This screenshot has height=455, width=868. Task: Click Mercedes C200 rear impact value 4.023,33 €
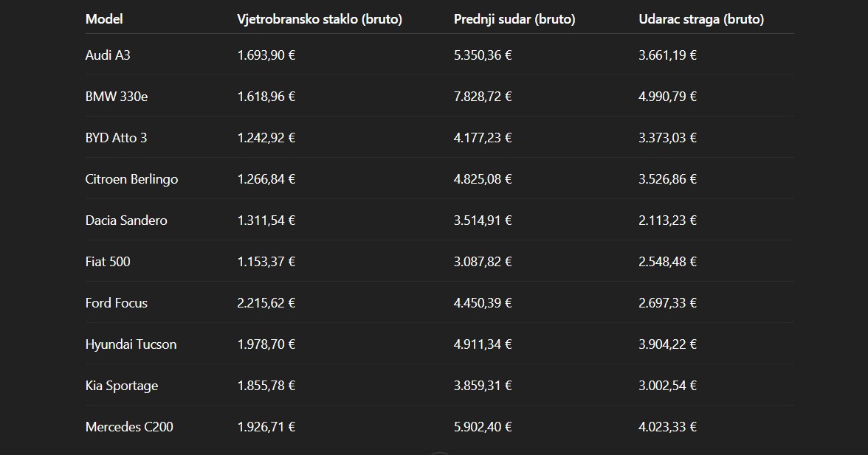[668, 426]
